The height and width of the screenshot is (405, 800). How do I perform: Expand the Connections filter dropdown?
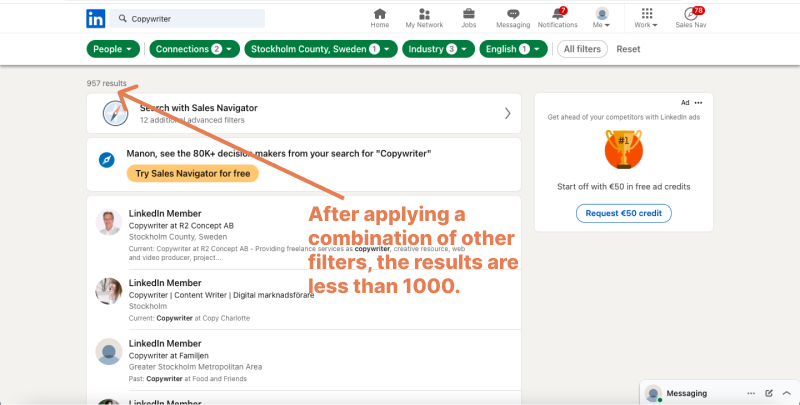coord(194,49)
